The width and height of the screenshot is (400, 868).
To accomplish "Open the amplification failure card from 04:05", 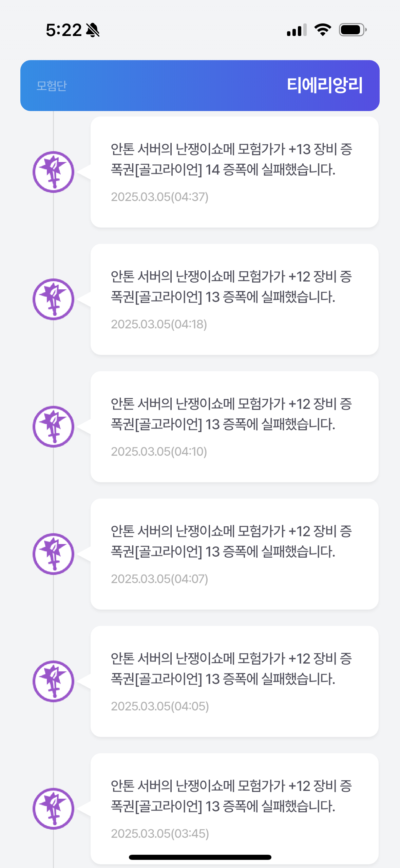I will click(234, 681).
